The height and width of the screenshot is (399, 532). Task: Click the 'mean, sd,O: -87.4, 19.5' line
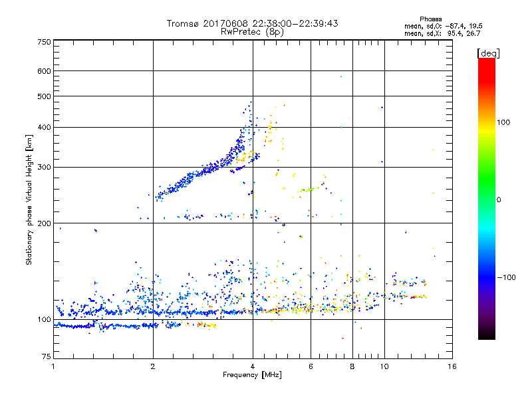(x=443, y=26)
